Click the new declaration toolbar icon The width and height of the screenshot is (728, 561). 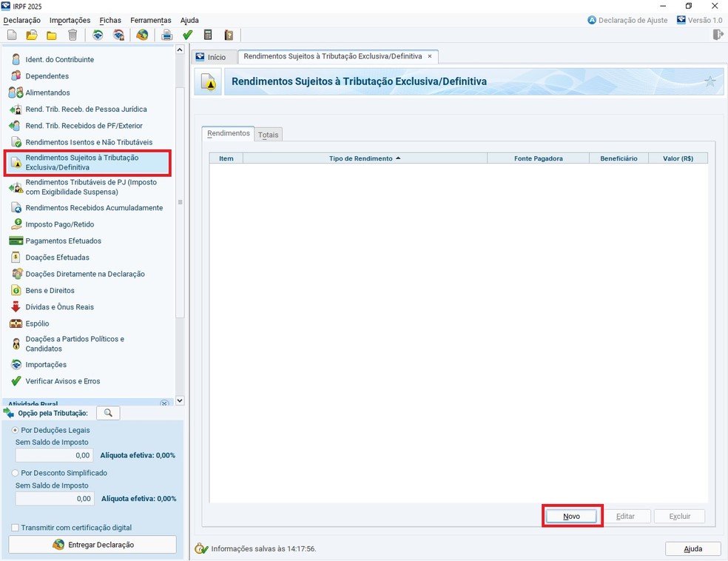coord(12,35)
